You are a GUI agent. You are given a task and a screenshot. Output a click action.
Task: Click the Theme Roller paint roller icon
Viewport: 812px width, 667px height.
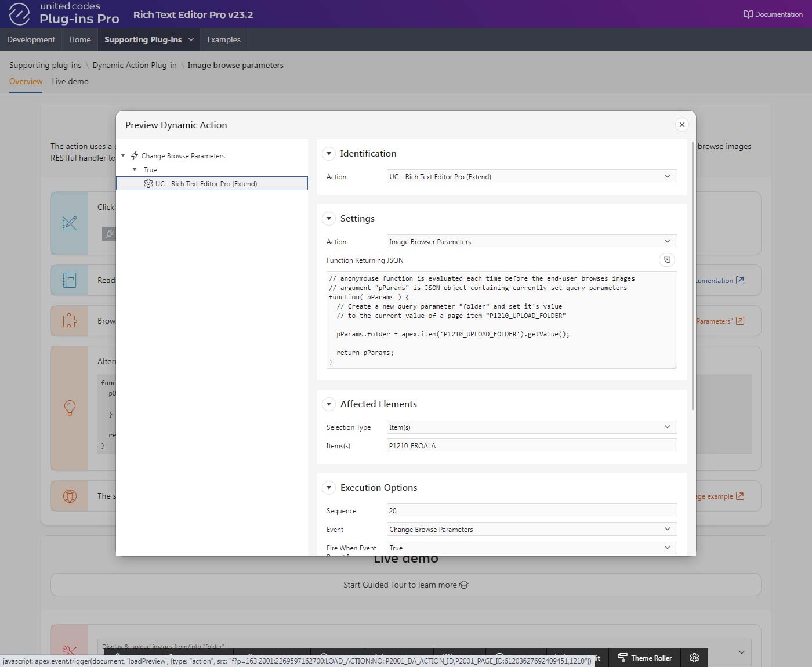pos(622,658)
